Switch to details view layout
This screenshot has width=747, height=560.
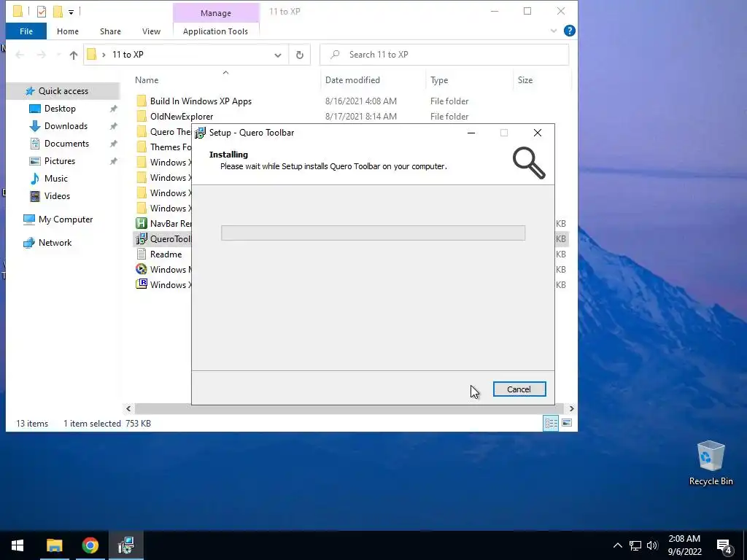point(551,423)
